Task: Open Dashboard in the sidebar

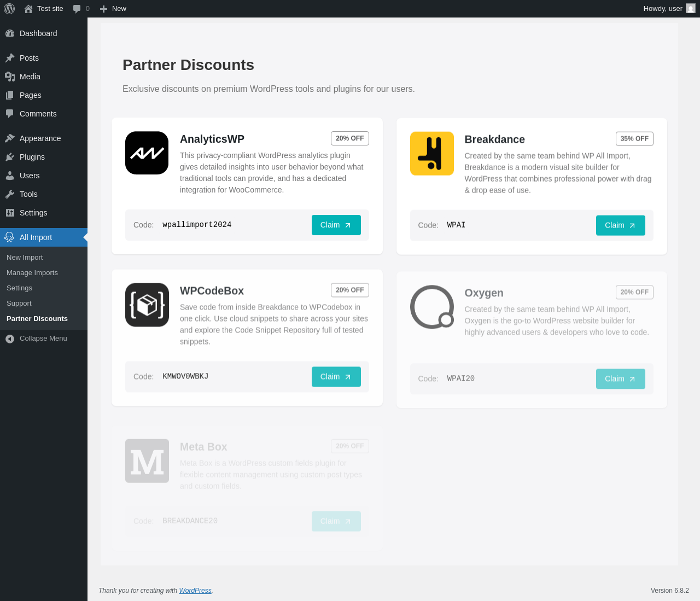Action: click(44, 33)
